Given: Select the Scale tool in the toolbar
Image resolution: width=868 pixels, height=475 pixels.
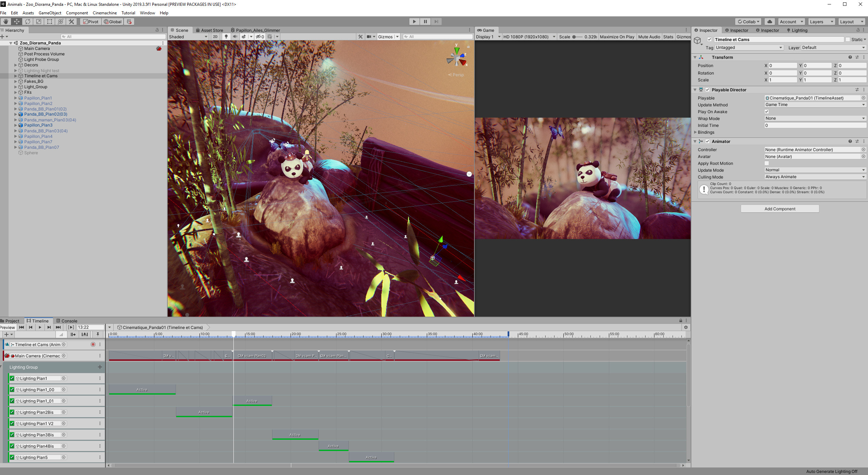Looking at the screenshot, I should pos(38,22).
